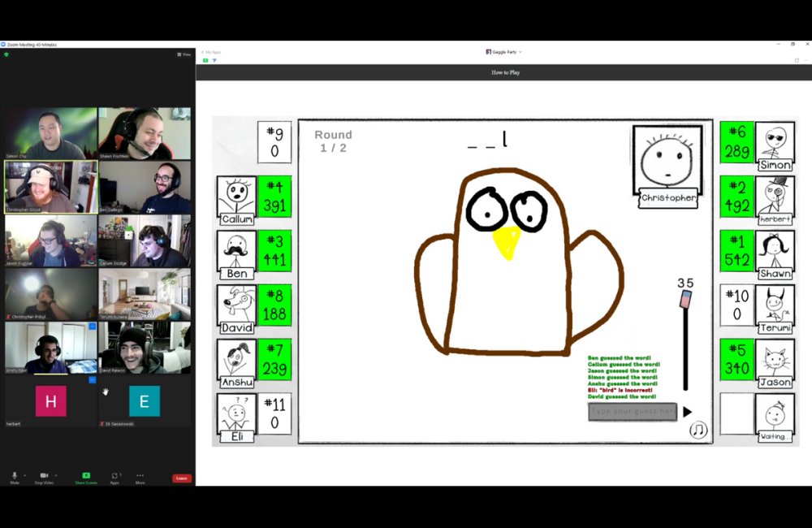
Task: Toggle the game music note icon
Action: [x=698, y=430]
